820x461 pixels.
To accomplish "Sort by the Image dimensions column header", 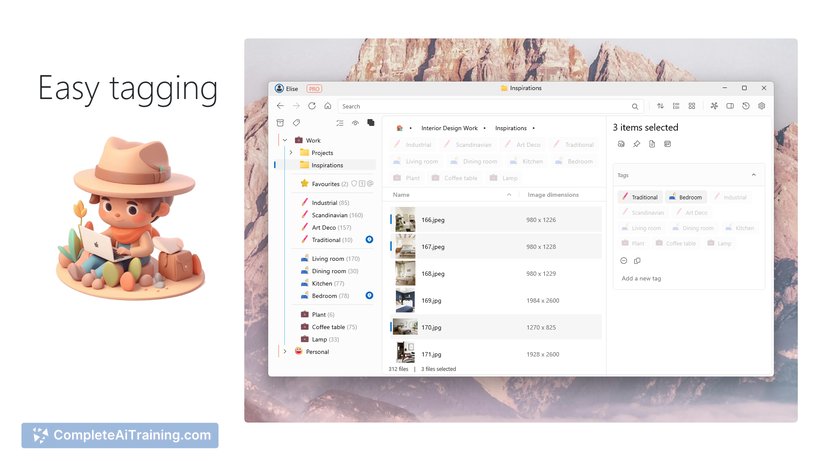I will (553, 194).
